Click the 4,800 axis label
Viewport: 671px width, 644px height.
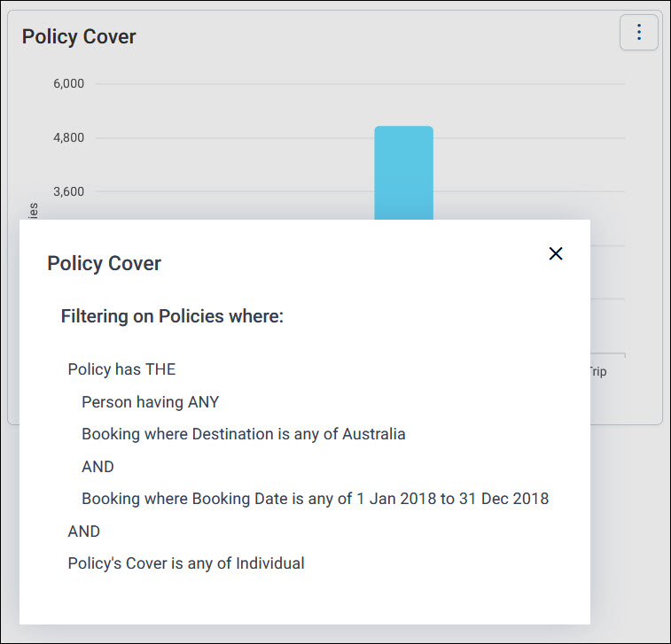tap(68, 137)
